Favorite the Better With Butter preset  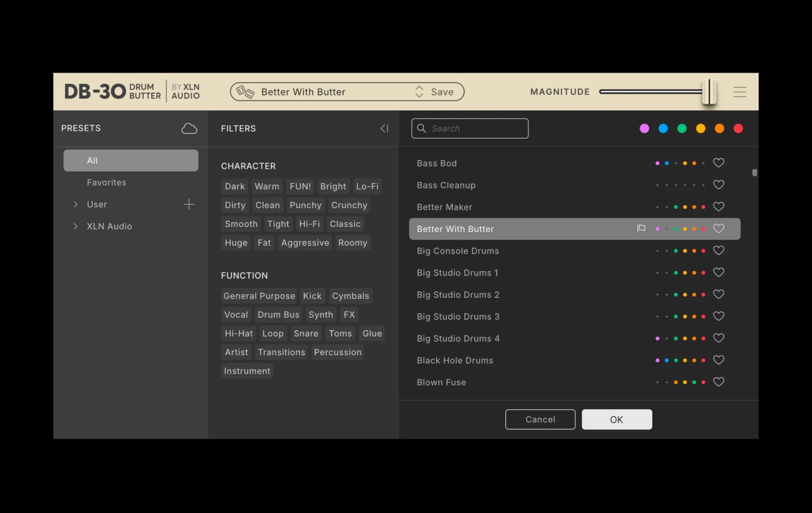click(719, 229)
